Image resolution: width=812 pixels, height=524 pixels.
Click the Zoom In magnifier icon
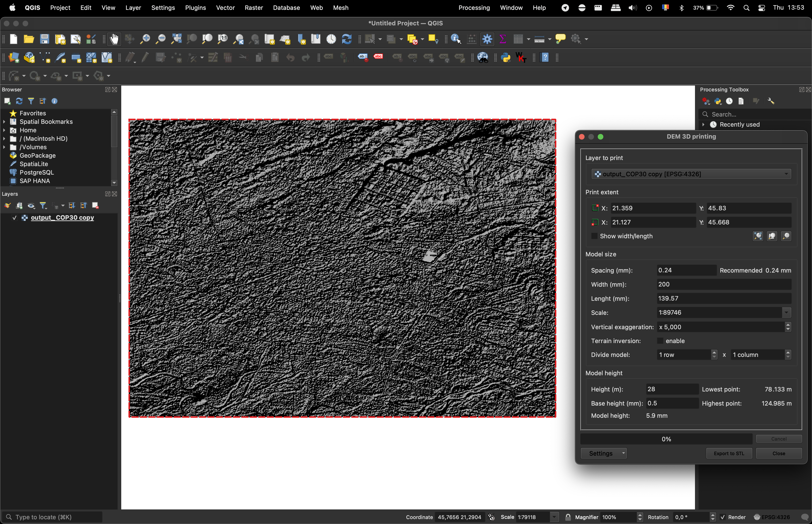pos(145,39)
